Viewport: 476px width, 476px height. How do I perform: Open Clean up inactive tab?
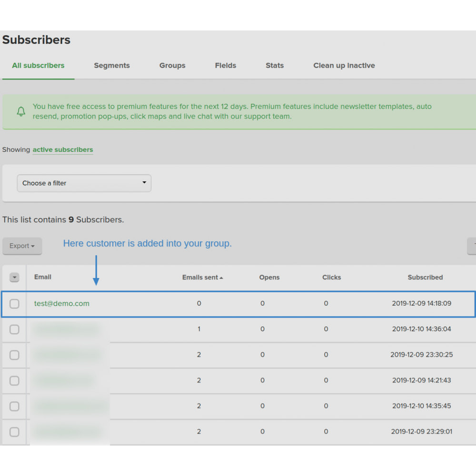pos(344,66)
